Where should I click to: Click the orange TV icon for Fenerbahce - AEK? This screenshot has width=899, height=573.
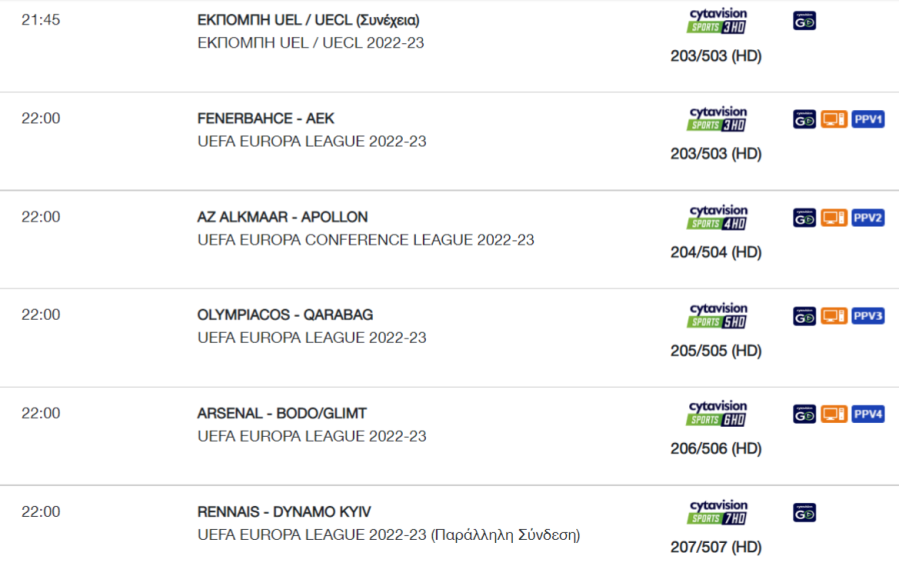coord(834,119)
